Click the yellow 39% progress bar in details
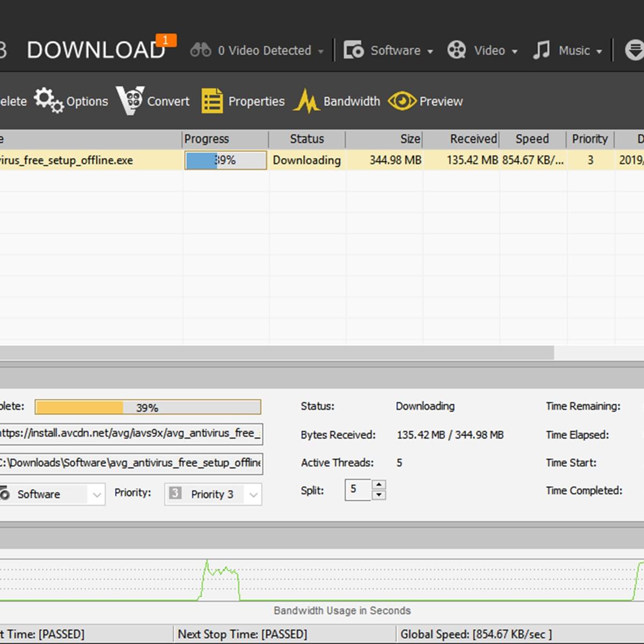 148,407
